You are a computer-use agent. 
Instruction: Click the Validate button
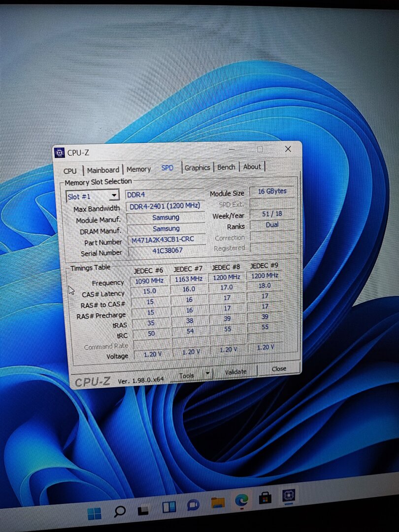point(235,372)
